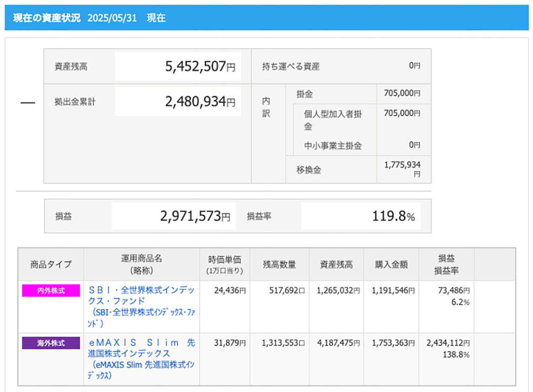This screenshot has height=392, width=533.
Task: Click the 商品タイプ column header
Action: tap(51, 265)
